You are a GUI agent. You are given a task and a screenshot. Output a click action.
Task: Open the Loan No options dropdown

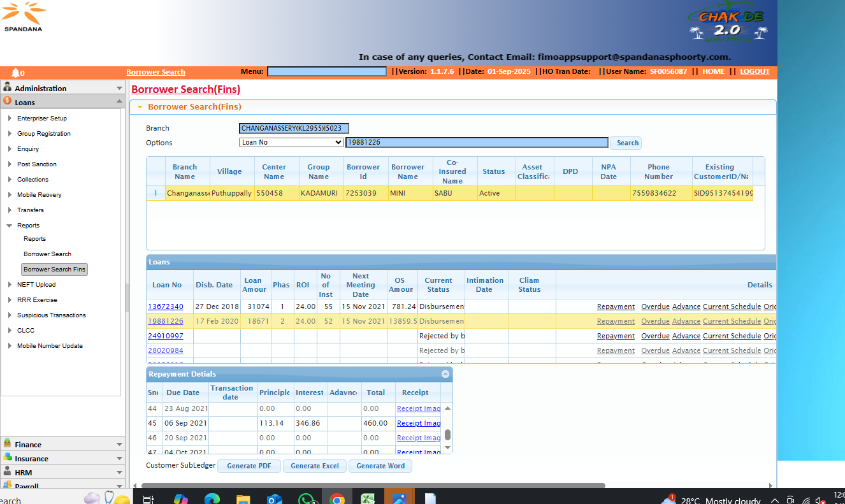pos(291,143)
